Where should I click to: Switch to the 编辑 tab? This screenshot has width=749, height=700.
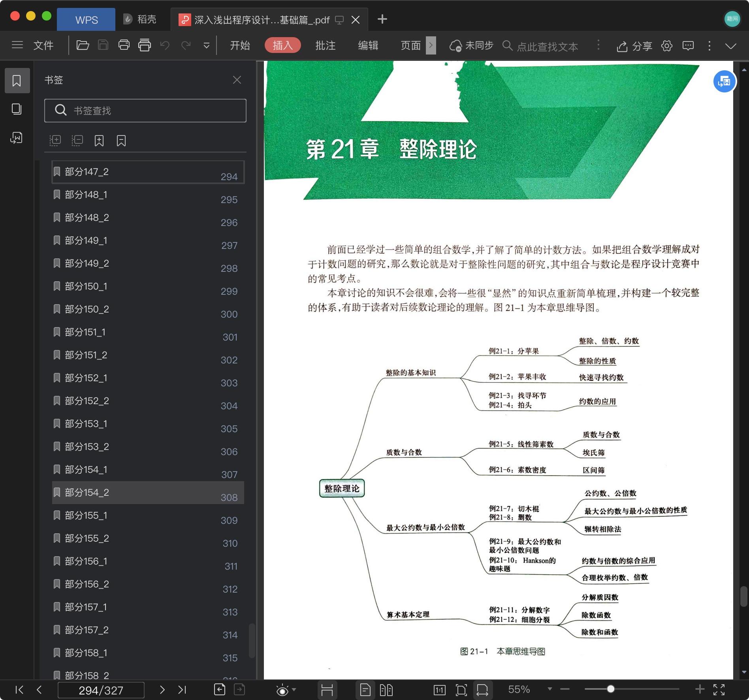[x=368, y=45]
